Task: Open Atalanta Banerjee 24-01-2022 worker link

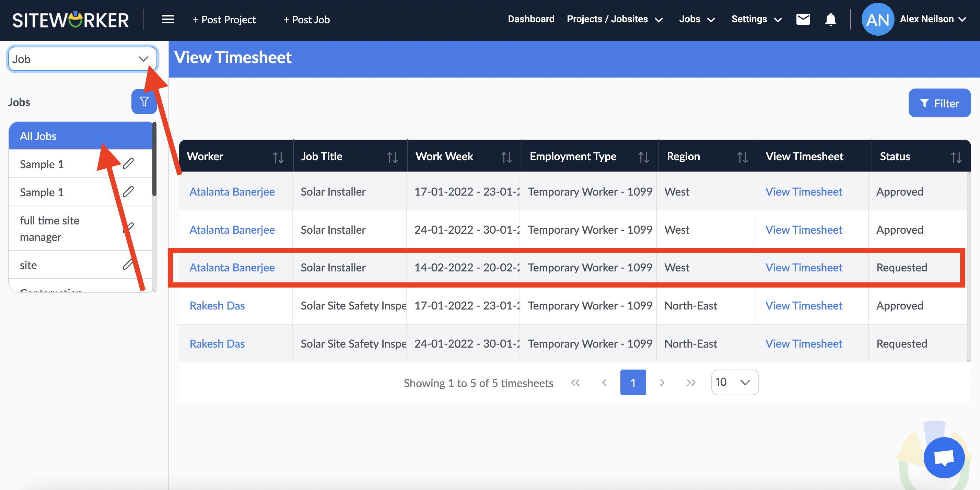Action: tap(232, 230)
